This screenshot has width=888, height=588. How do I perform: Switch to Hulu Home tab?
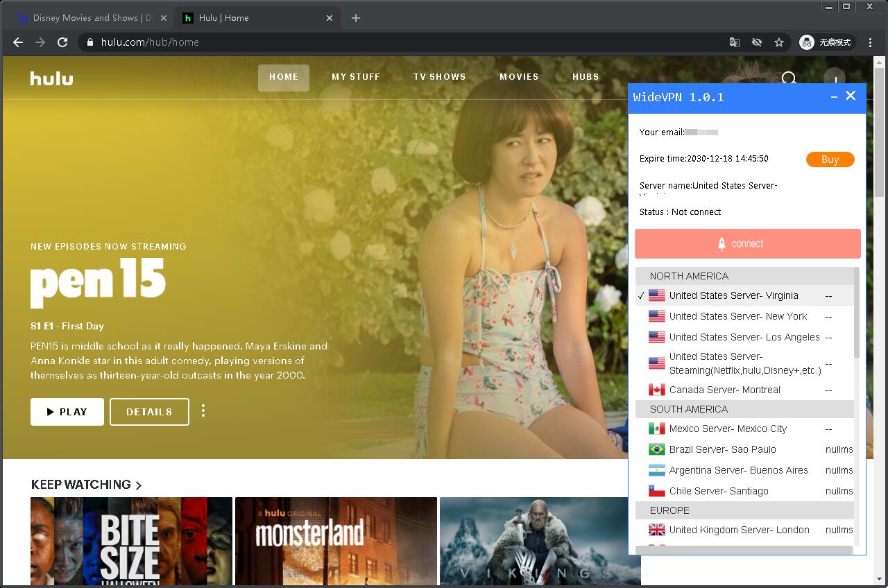click(x=257, y=18)
